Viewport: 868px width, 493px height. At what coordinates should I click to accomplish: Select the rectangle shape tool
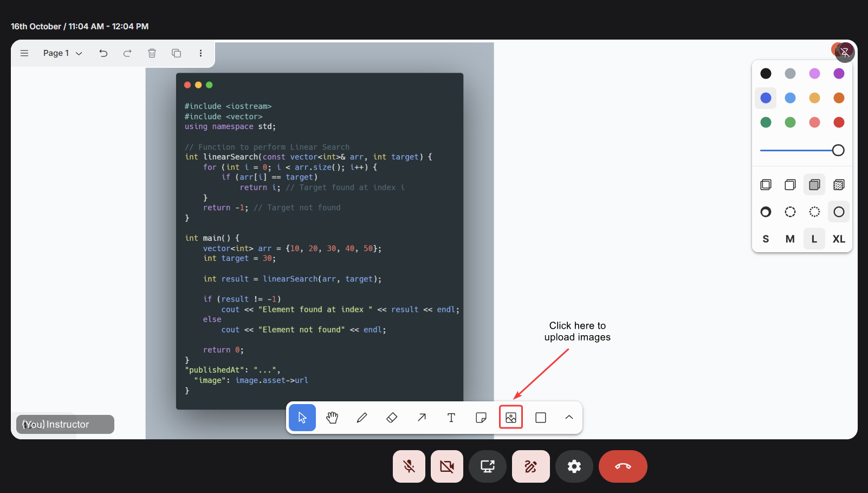[540, 418]
